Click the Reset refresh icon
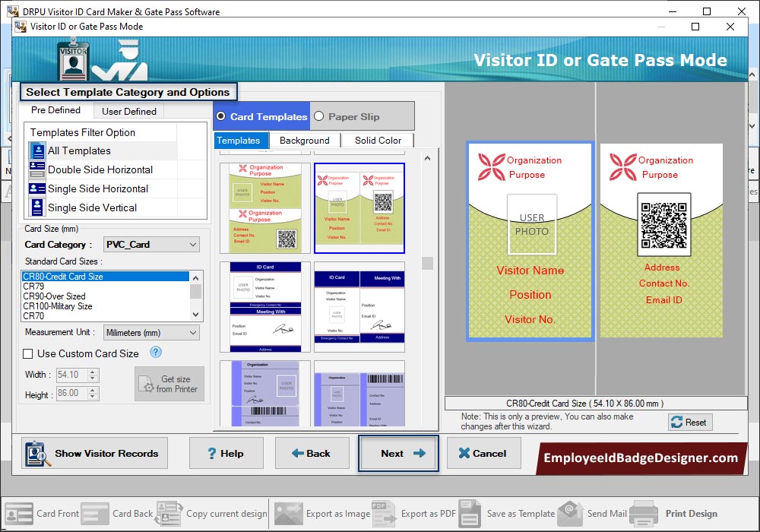 coord(676,422)
